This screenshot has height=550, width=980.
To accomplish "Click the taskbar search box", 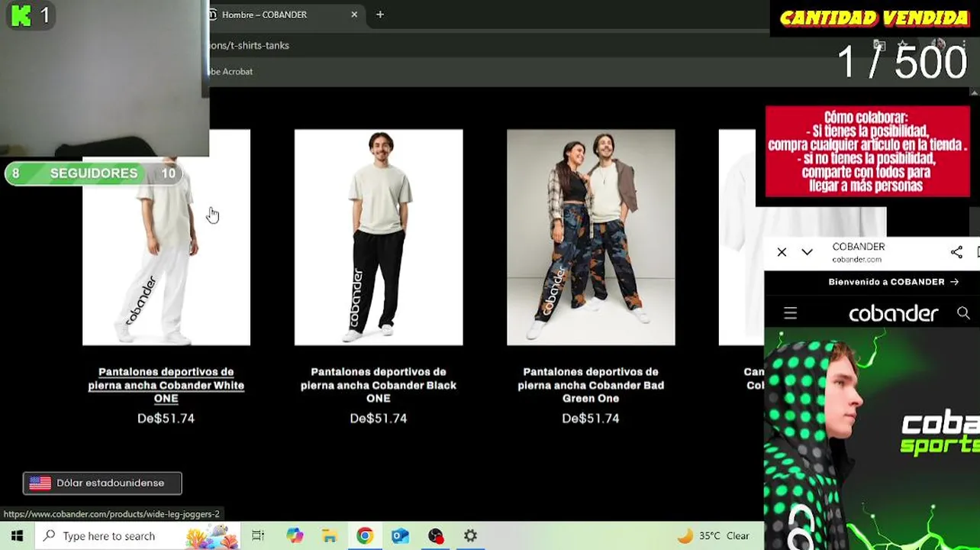I will pos(137,535).
